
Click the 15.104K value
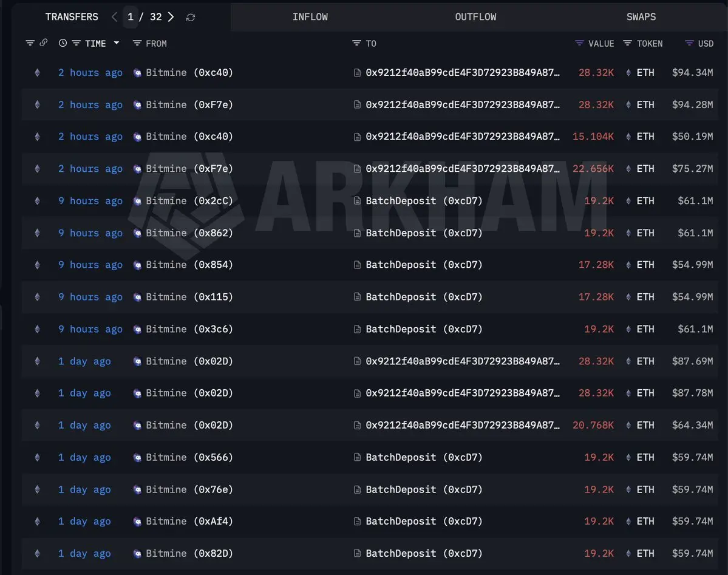point(593,137)
